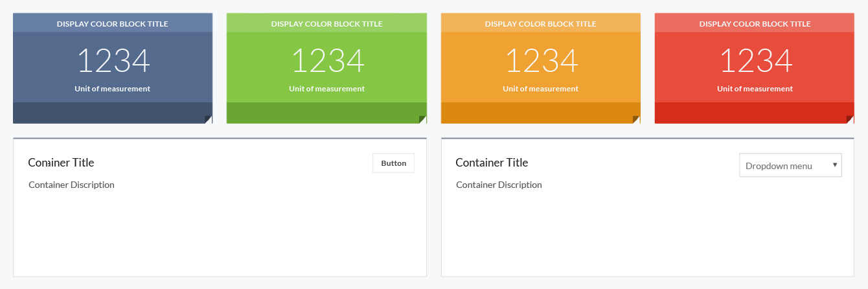Click the folded corner on the red block
The width and height of the screenshot is (868, 289).
[x=850, y=119]
